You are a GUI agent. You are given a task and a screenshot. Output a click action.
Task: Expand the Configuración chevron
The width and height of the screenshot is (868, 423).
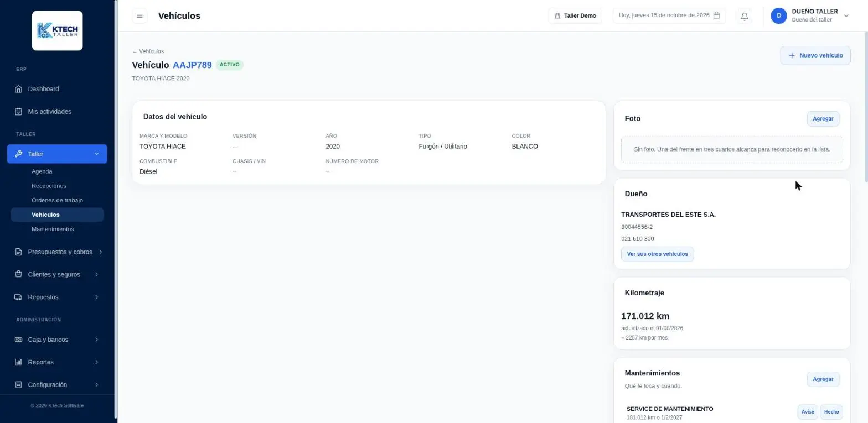pyautogui.click(x=97, y=385)
